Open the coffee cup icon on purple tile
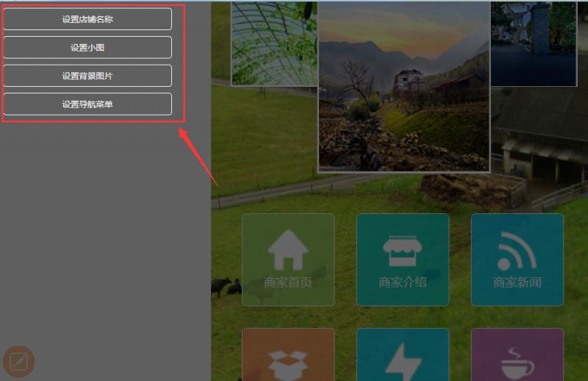588x381 pixels. point(517,364)
